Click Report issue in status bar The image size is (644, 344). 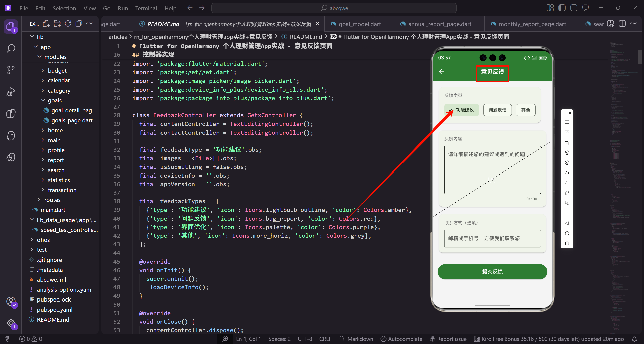[x=448, y=339]
